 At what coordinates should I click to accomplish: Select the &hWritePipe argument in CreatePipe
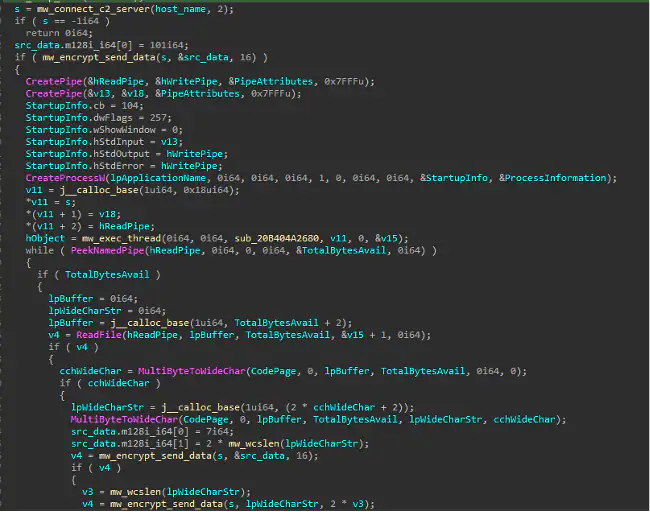[186, 81]
